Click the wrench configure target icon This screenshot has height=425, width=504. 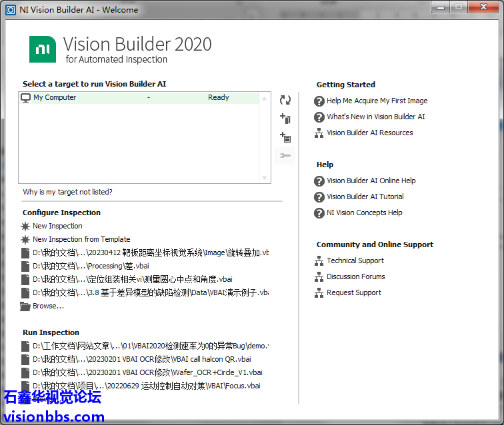(285, 156)
